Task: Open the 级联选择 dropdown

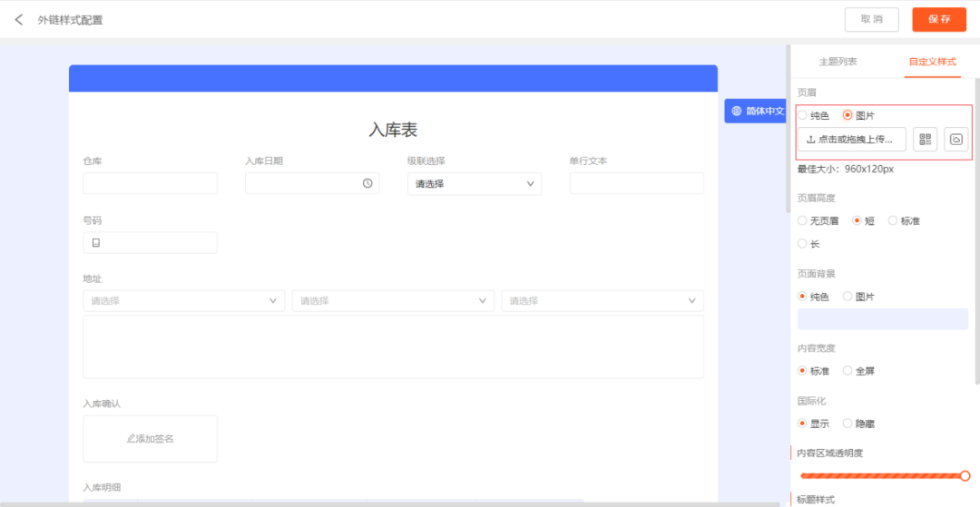Action: click(x=475, y=183)
